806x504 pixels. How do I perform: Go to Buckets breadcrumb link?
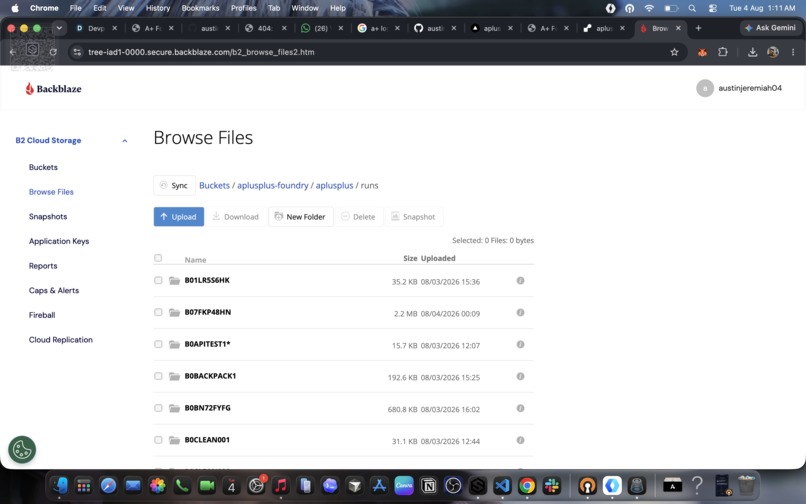[214, 186]
